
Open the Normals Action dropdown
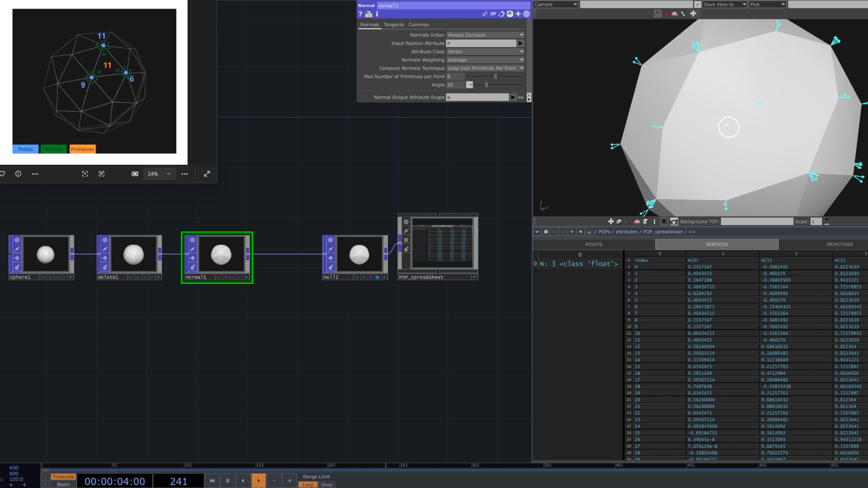[485, 35]
